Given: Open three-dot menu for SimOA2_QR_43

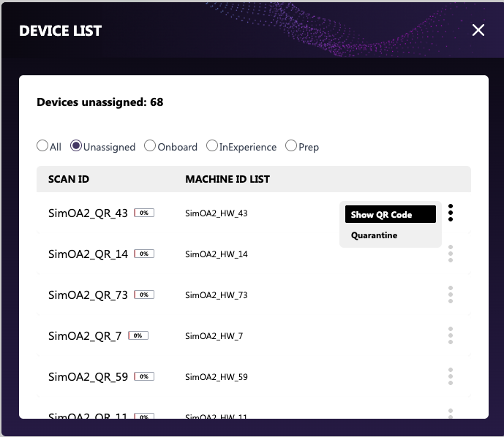Looking at the screenshot, I should (x=451, y=213).
